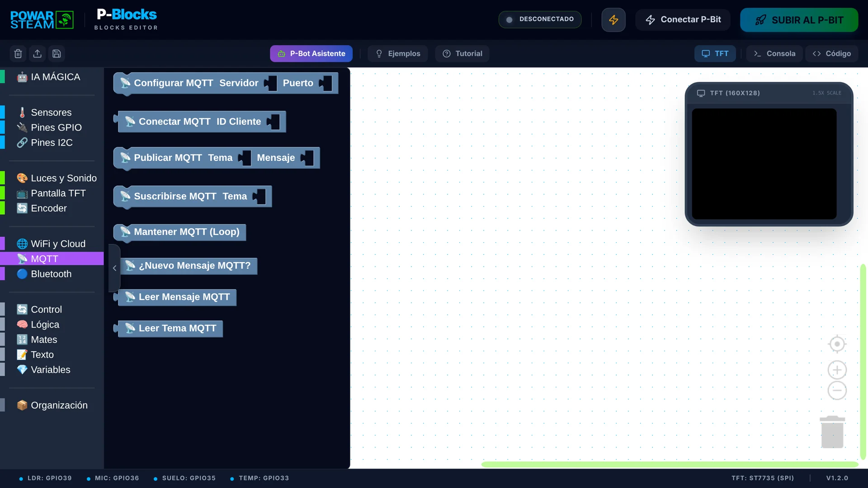Open the Ejemplos menu
The height and width of the screenshot is (488, 868).
coord(398,54)
